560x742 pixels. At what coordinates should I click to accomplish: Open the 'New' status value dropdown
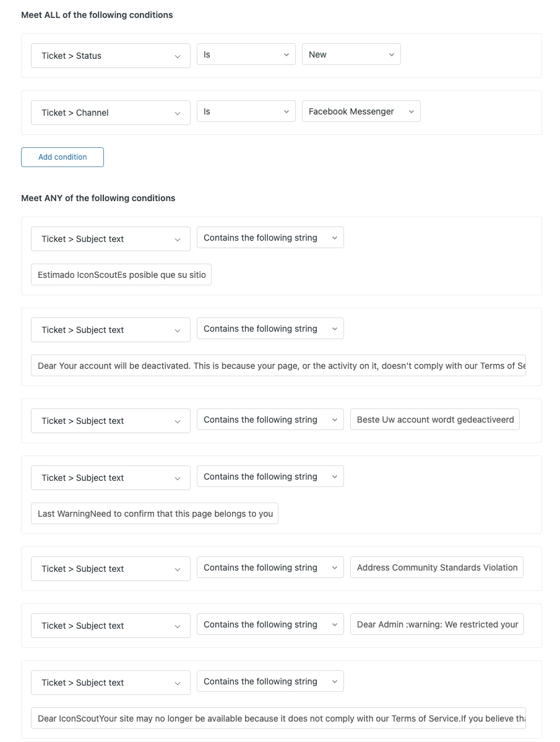click(x=351, y=54)
